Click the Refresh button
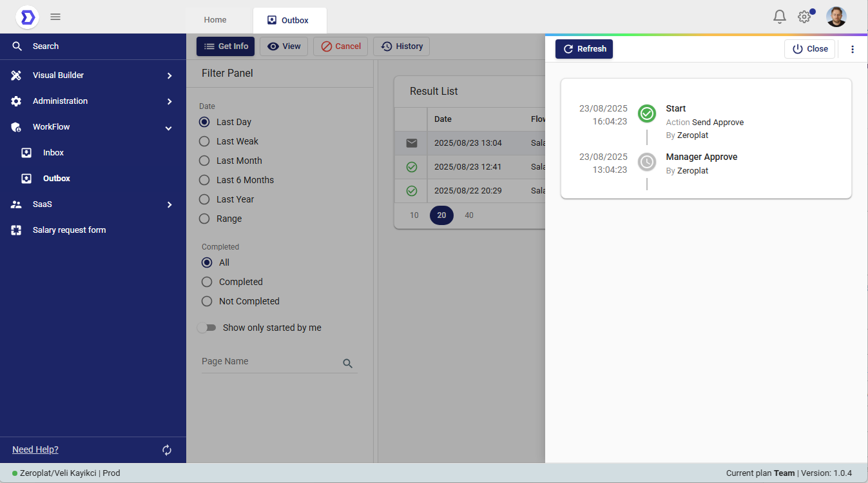The width and height of the screenshot is (868, 483). point(584,49)
